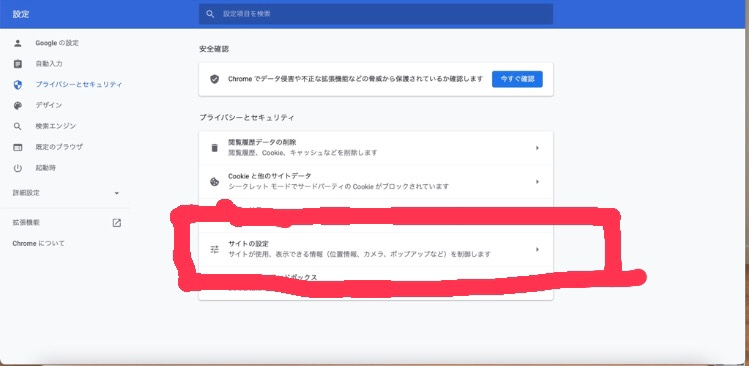
Task: Click the palette icon next to デザイン
Action: [x=18, y=106]
